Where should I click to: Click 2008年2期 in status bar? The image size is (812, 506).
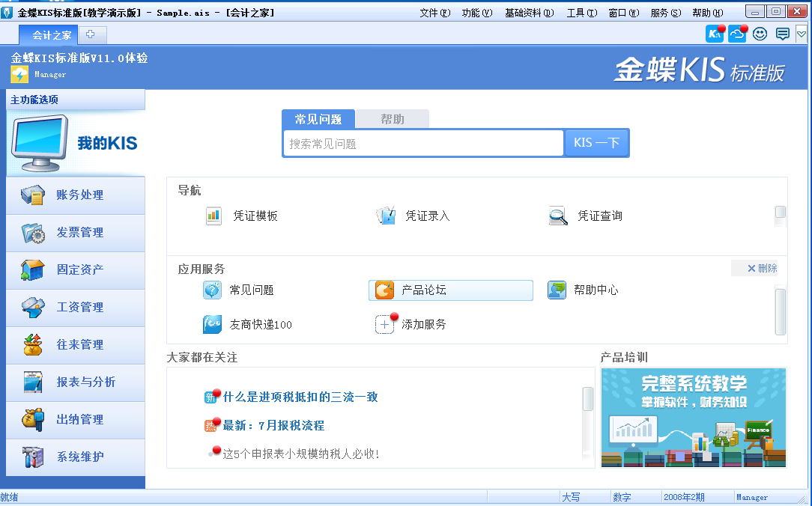[684, 497]
